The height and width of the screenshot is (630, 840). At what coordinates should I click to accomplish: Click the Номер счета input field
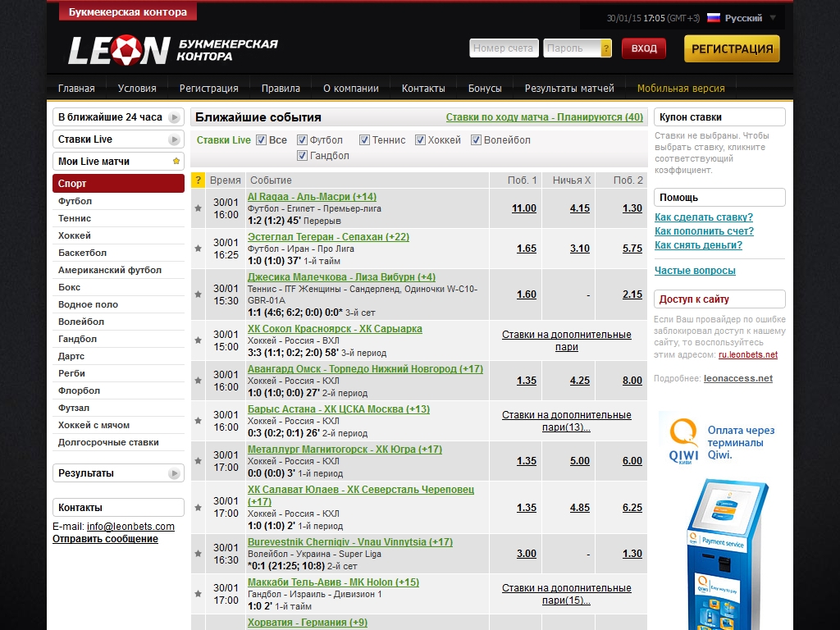click(504, 48)
